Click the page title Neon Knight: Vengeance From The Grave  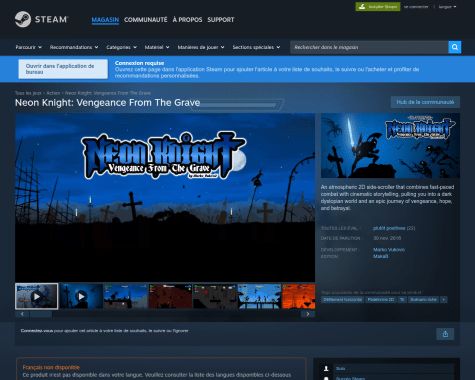(107, 103)
